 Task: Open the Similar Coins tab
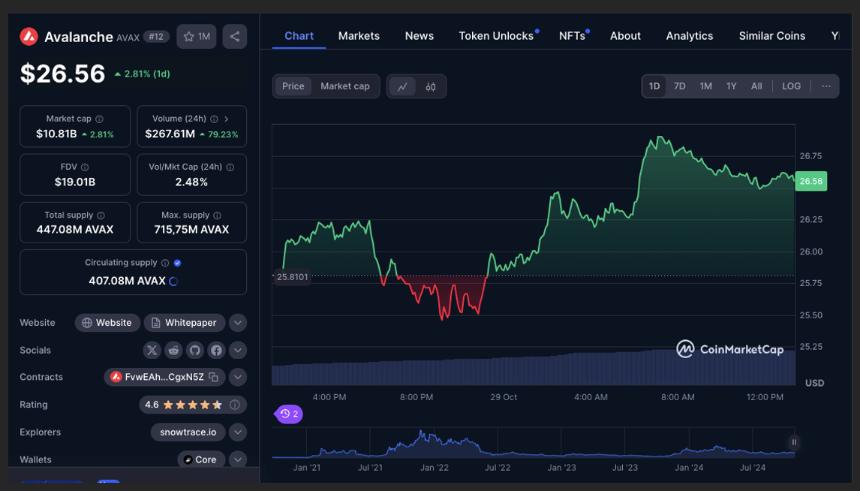point(772,36)
